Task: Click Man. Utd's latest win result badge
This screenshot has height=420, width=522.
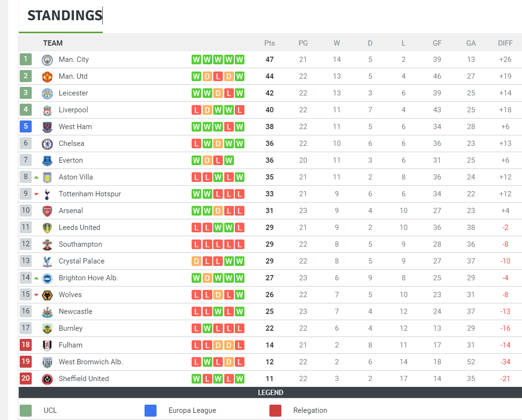Action: 240,76
